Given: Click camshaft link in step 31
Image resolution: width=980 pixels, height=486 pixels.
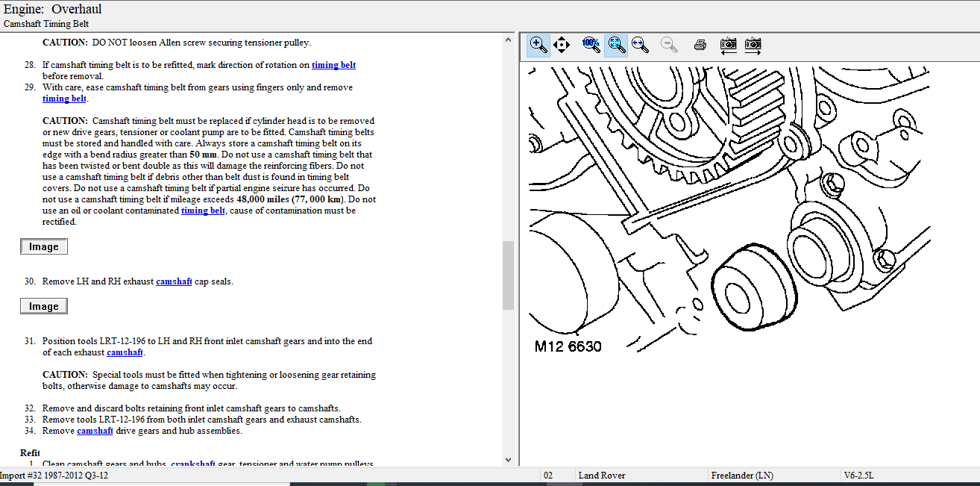Looking at the screenshot, I should 125,352.
